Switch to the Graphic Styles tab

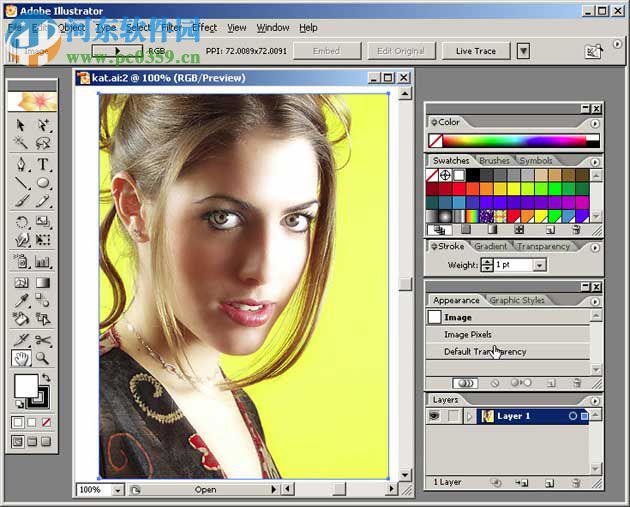click(516, 300)
